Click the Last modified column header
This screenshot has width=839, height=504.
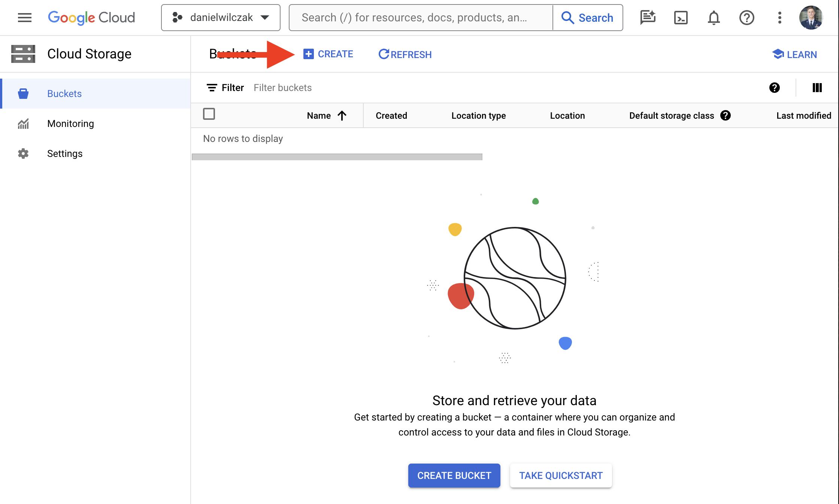point(804,116)
